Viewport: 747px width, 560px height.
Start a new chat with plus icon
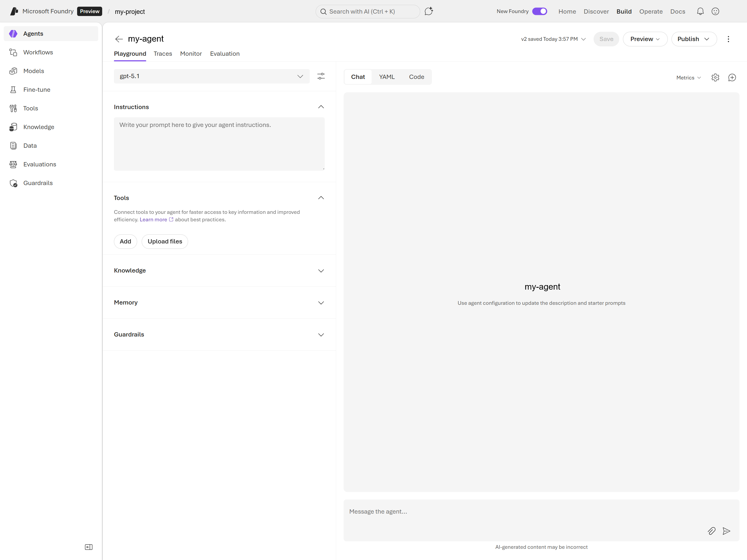tap(732, 78)
